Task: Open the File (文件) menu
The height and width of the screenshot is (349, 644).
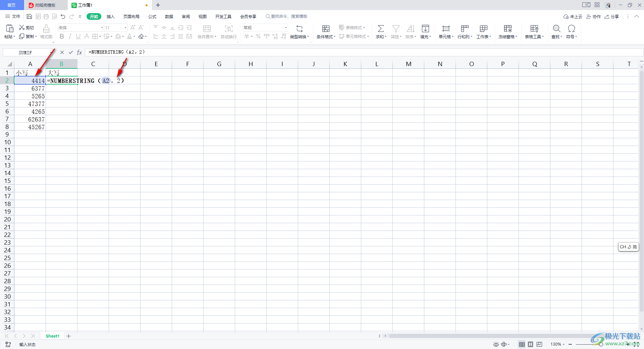Action: [x=13, y=16]
